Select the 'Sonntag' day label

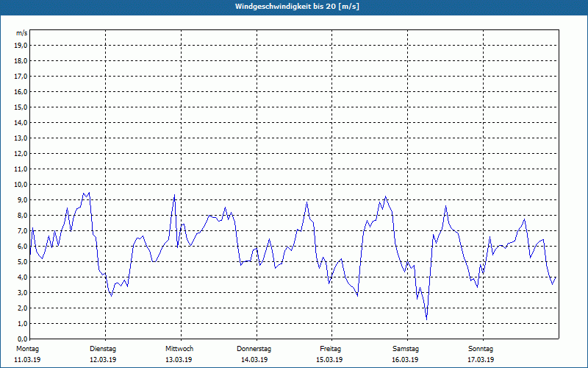(x=481, y=349)
